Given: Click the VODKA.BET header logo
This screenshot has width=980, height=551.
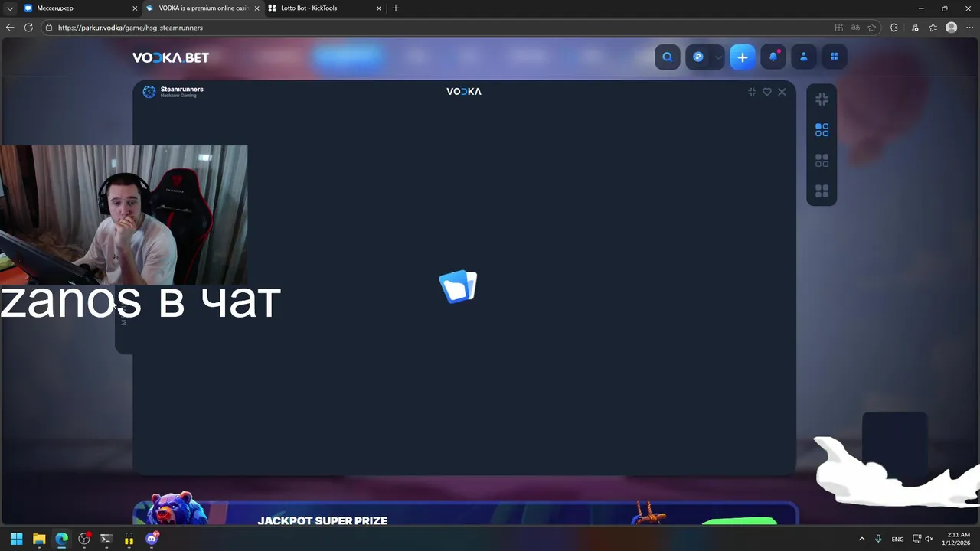Looking at the screenshot, I should click(171, 57).
